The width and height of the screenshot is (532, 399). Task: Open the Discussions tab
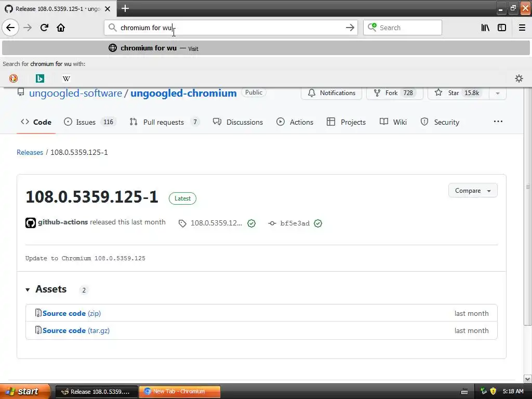(238, 122)
